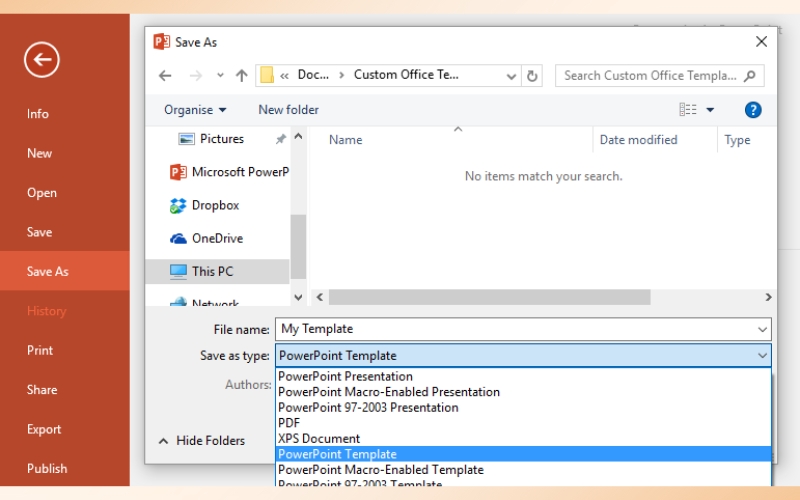Open the Share backstage page
Viewport: 800px width, 500px height.
pyautogui.click(x=42, y=390)
